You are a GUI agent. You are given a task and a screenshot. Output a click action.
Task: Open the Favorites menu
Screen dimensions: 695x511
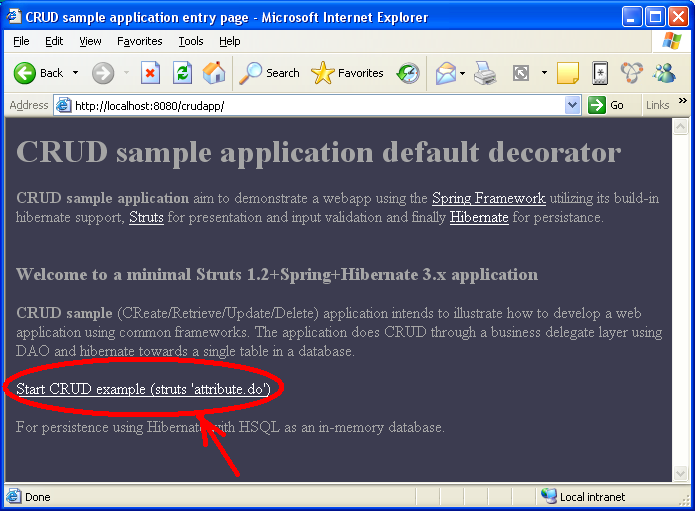coord(140,41)
